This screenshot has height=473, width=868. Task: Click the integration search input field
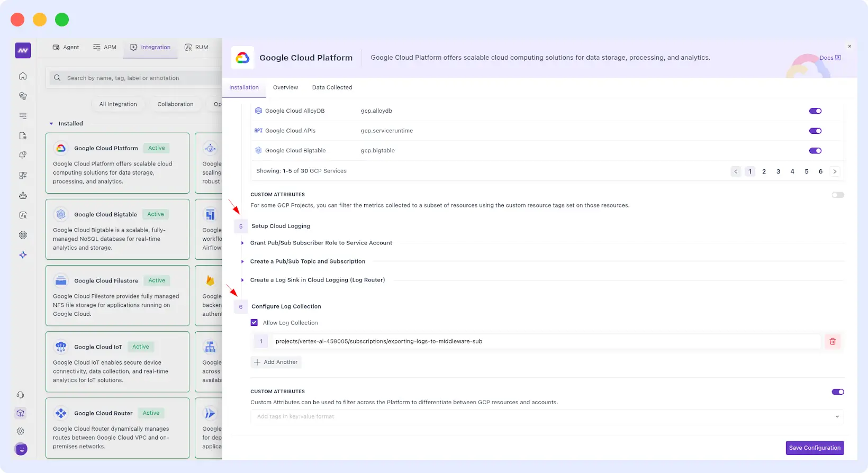(x=136, y=78)
